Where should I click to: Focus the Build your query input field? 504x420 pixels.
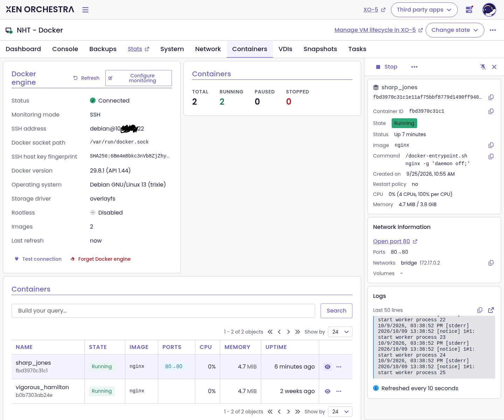click(163, 311)
